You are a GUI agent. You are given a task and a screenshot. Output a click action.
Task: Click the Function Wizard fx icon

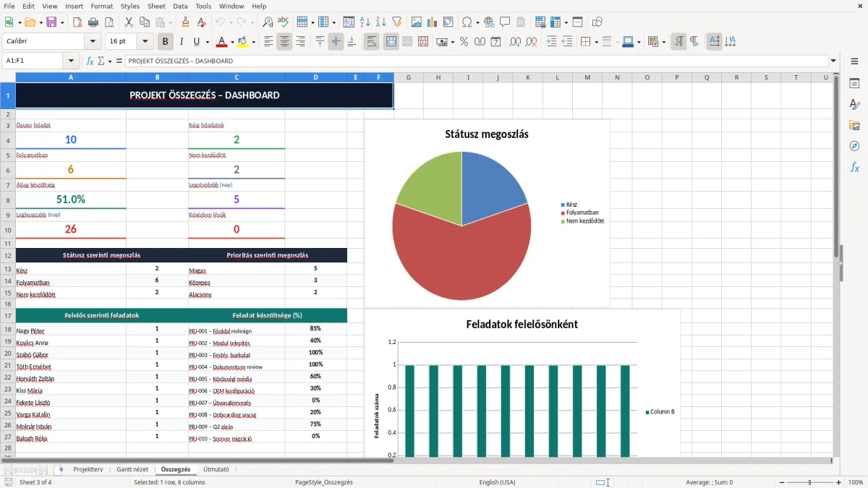tap(90, 61)
